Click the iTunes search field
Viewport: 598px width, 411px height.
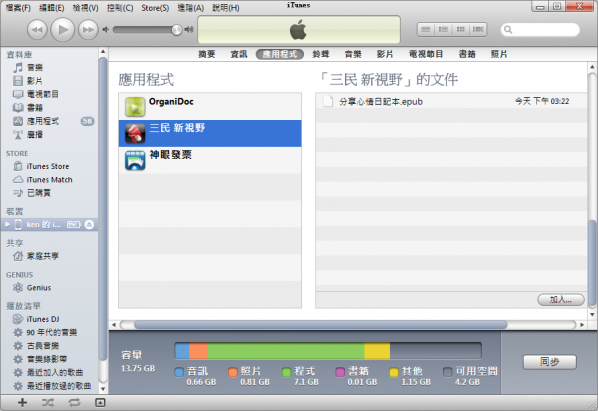[540, 29]
